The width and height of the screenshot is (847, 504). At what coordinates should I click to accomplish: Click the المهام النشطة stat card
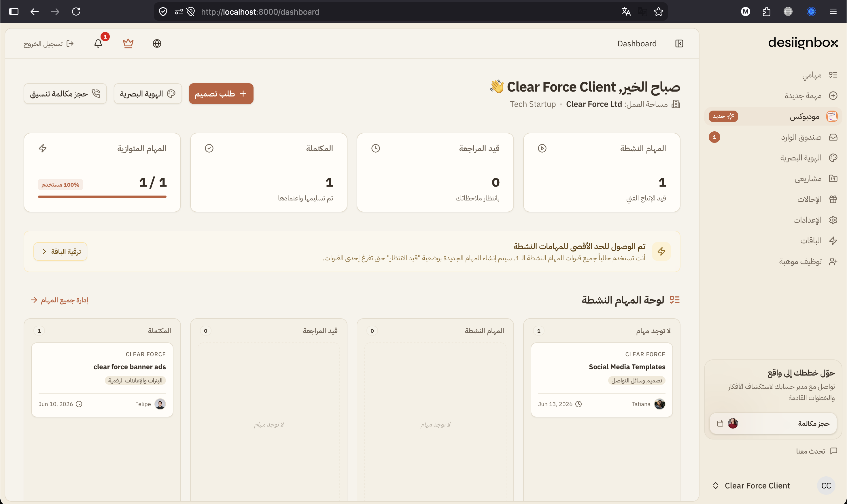[x=602, y=173]
